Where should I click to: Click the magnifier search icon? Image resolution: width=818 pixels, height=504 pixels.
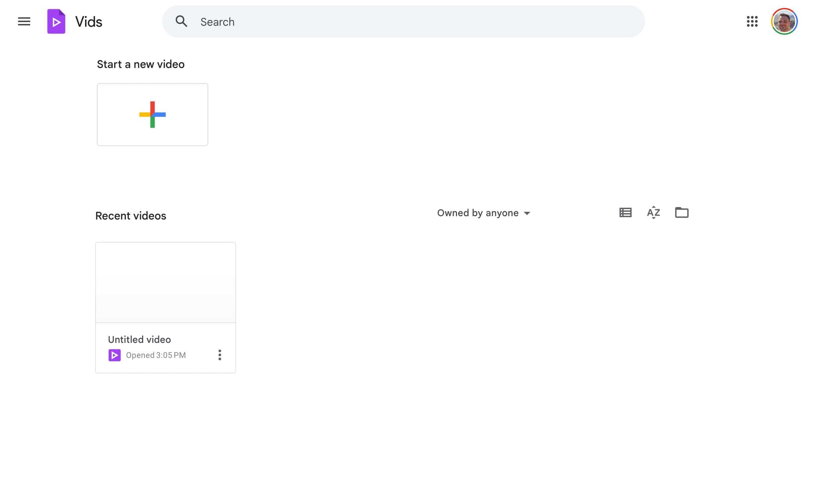click(x=181, y=21)
